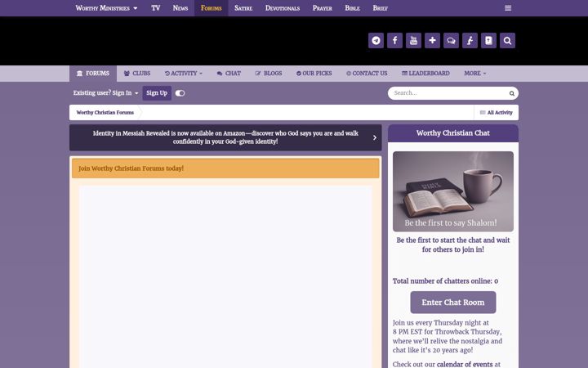Switch to the Blogs tab
This screenshot has width=588, height=368.
(269, 74)
